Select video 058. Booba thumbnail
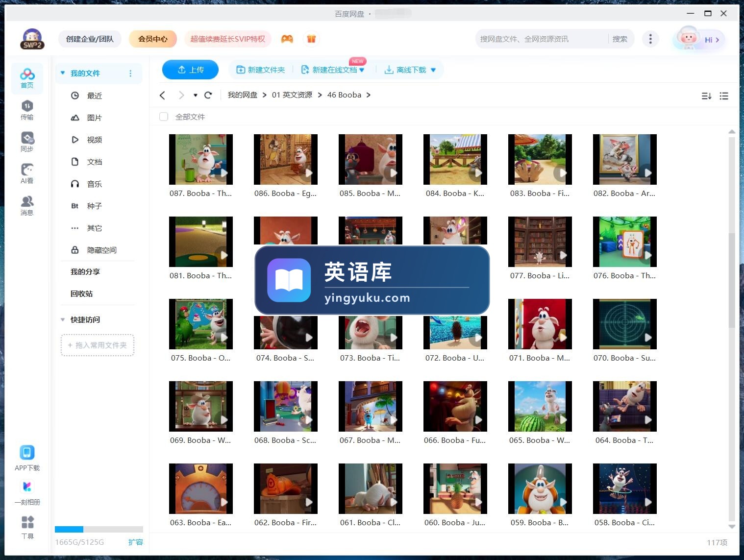The width and height of the screenshot is (744, 560). pyautogui.click(x=625, y=488)
